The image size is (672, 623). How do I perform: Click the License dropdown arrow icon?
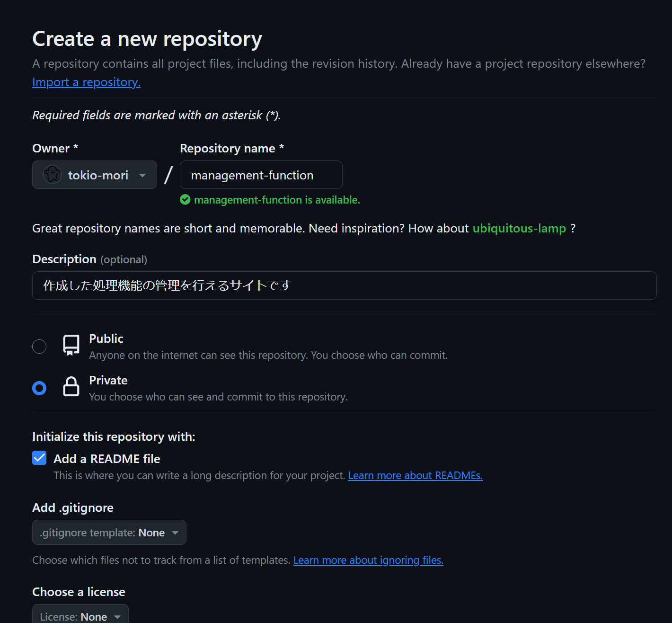click(116, 616)
